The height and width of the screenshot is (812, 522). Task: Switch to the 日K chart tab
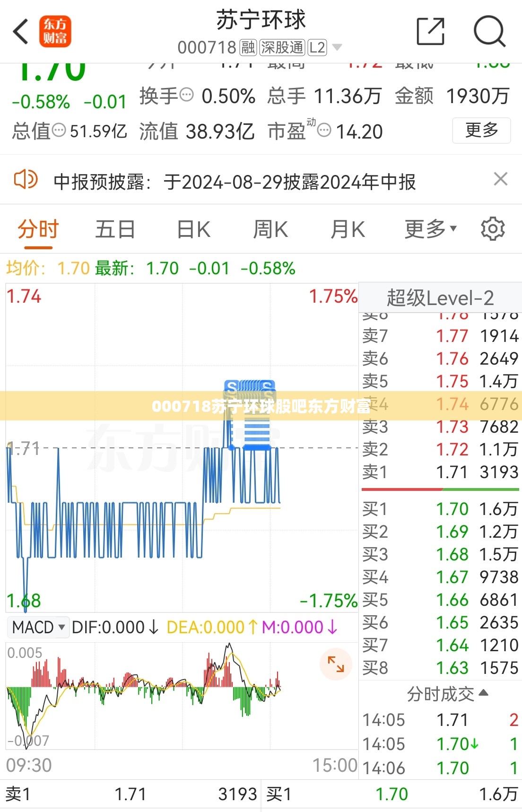(x=193, y=230)
